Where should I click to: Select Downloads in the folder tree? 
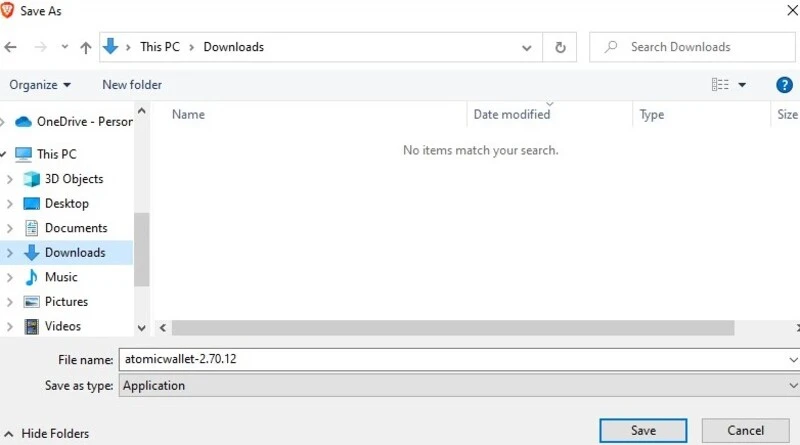click(75, 252)
